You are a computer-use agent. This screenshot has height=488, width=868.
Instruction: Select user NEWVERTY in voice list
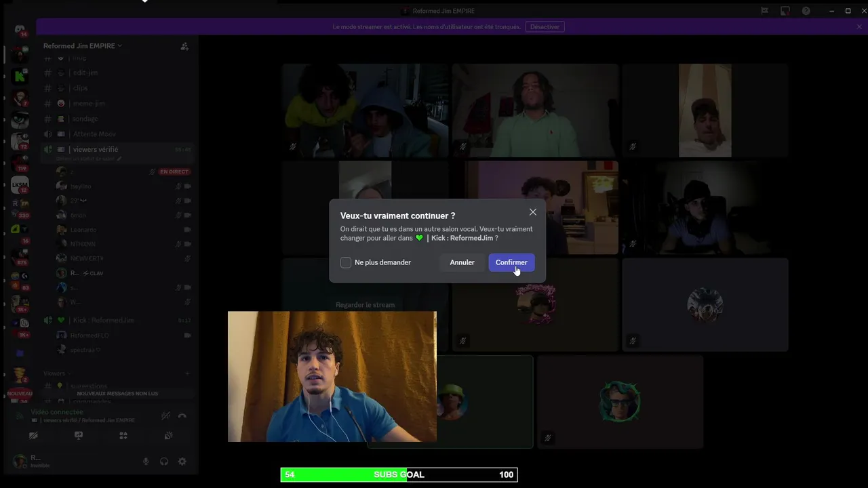(x=123, y=258)
